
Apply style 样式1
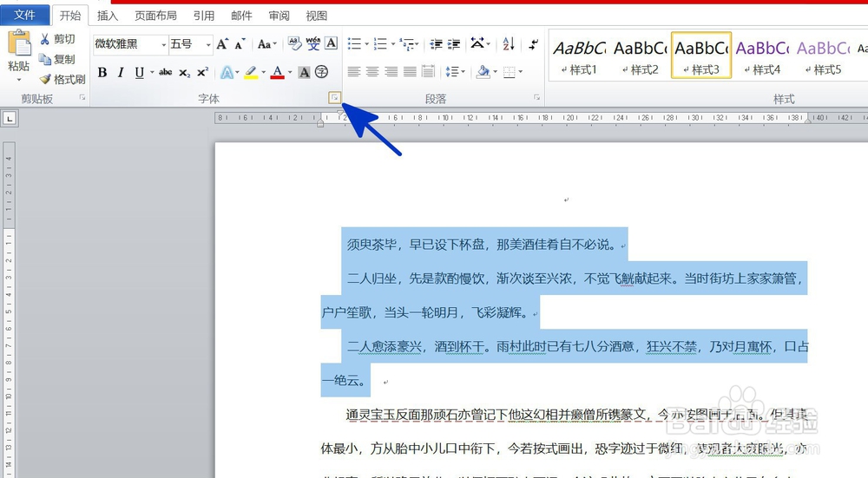(x=580, y=56)
